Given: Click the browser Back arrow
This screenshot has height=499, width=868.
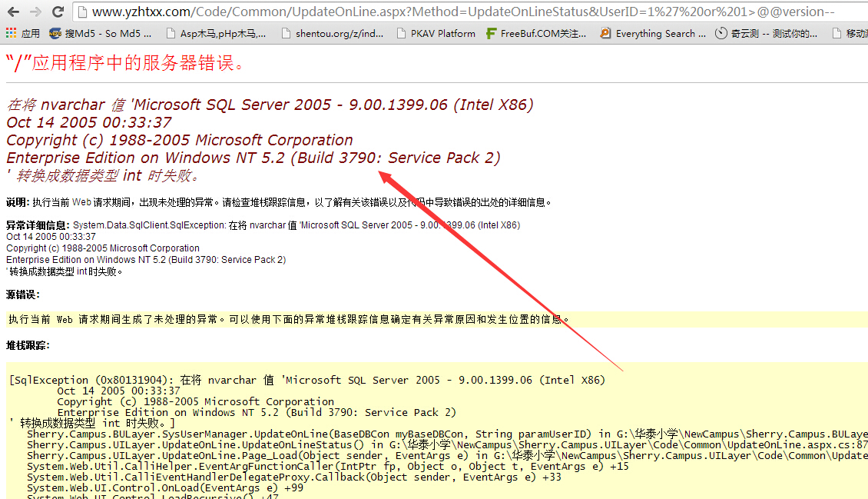Looking at the screenshot, I should coord(13,12).
